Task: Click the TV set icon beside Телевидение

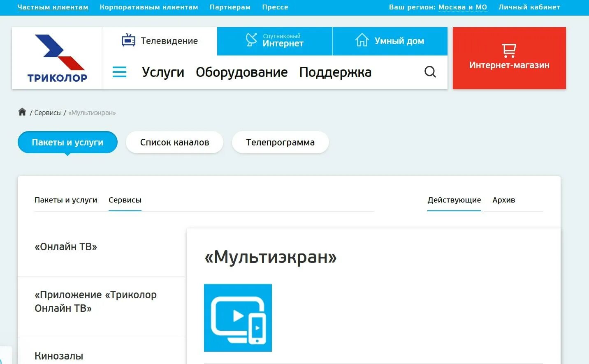Action: (x=128, y=40)
